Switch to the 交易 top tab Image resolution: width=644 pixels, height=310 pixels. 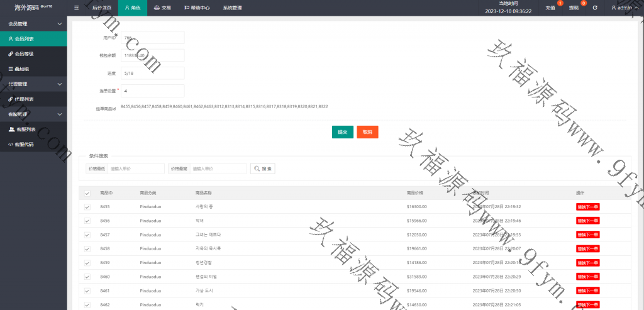click(162, 8)
